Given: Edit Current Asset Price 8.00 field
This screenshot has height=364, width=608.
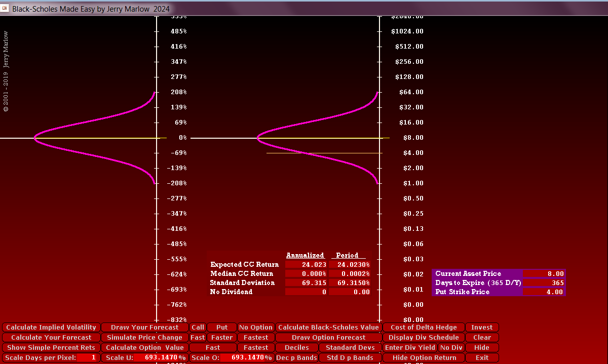Looking at the screenshot, I should (x=544, y=274).
